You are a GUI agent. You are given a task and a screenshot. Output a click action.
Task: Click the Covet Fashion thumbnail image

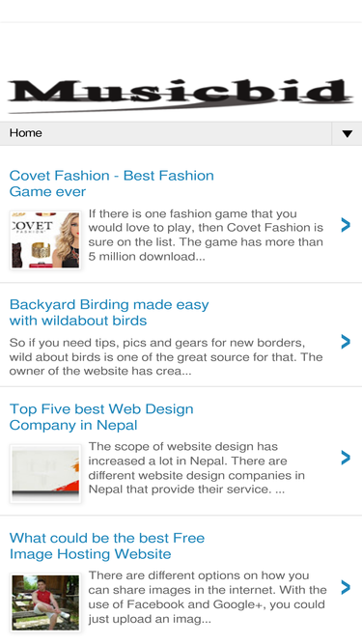45,240
